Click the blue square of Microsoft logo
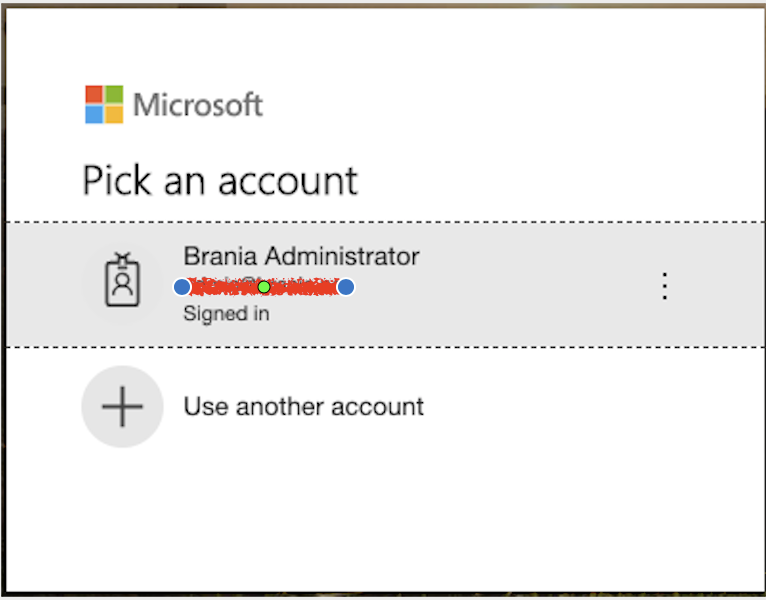The height and width of the screenshot is (600, 766). (x=94, y=114)
